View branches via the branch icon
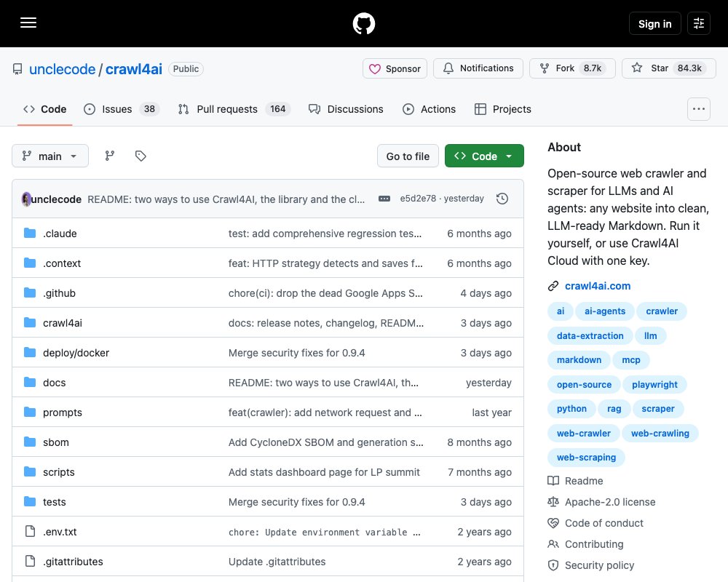This screenshot has height=582, width=728. [x=110, y=156]
